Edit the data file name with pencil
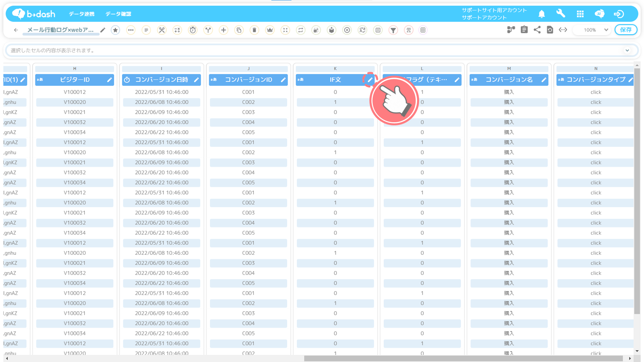 [x=103, y=30]
